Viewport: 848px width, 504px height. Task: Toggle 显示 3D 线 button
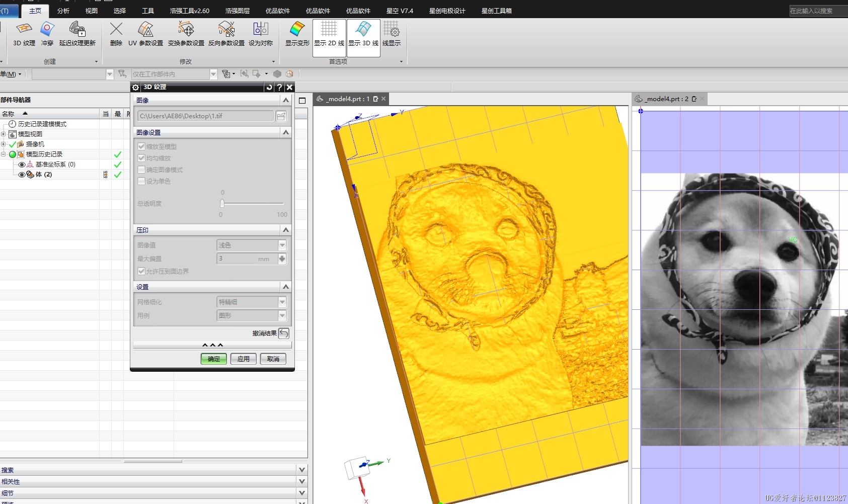(x=363, y=38)
